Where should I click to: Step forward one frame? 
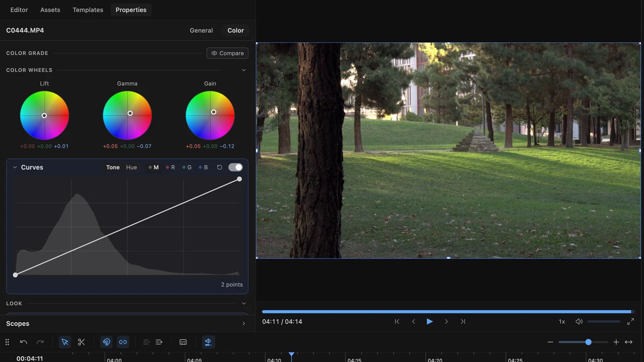[x=446, y=321]
